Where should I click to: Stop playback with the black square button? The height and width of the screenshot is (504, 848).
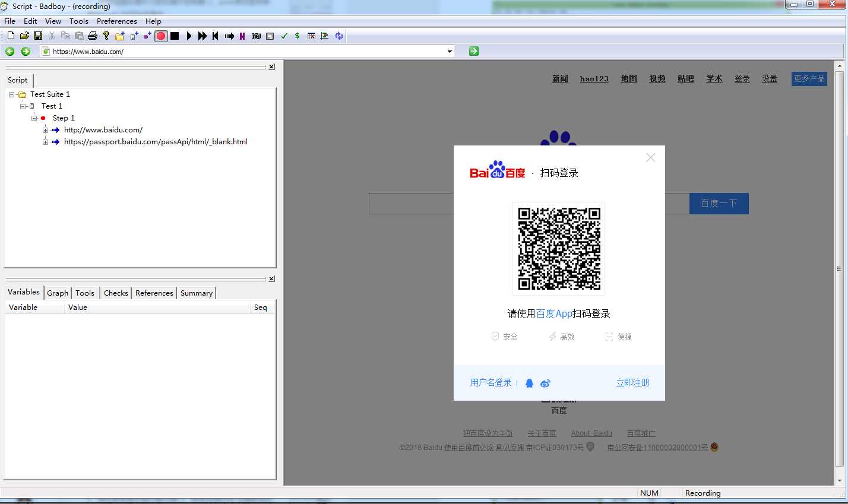coord(175,36)
